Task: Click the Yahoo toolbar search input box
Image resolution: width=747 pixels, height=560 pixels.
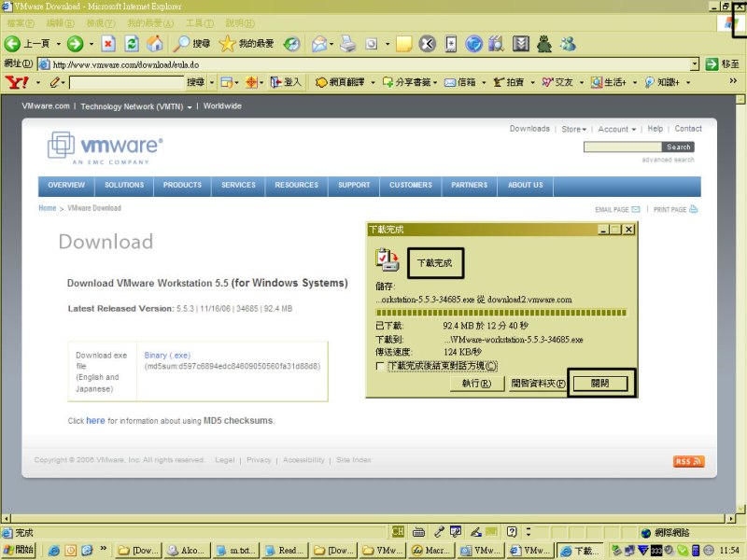Action: [x=127, y=83]
